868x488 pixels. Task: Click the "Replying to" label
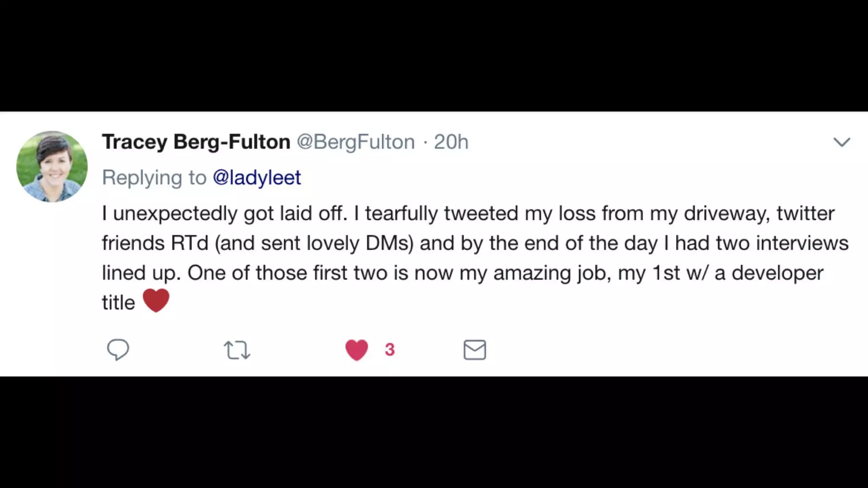point(154,177)
